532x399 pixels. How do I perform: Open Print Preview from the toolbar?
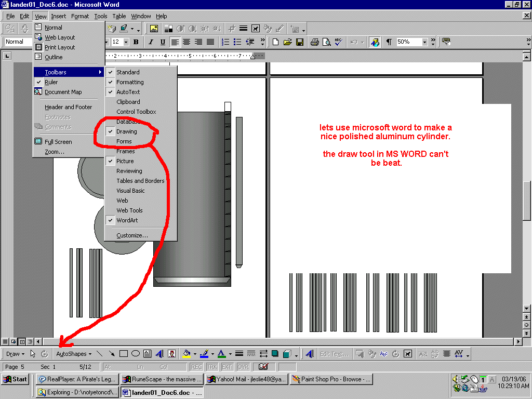tap(326, 42)
